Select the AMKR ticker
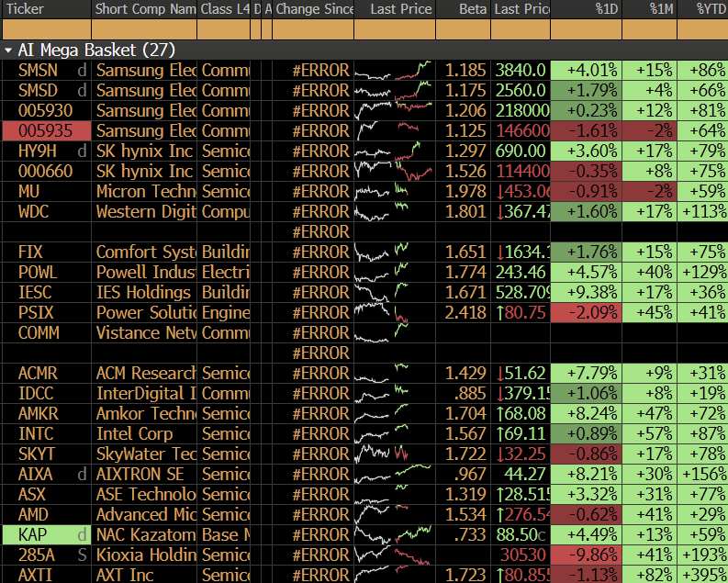This screenshot has height=583, width=728. tap(38, 413)
